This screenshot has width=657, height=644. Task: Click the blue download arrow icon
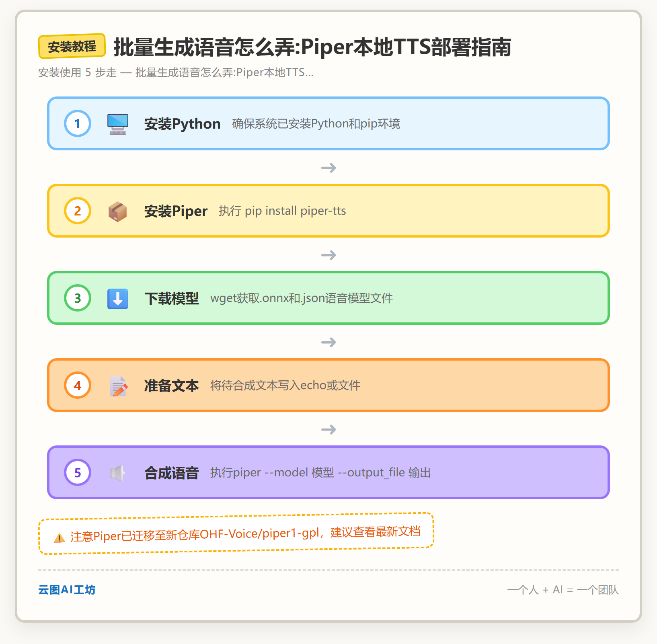[118, 299]
